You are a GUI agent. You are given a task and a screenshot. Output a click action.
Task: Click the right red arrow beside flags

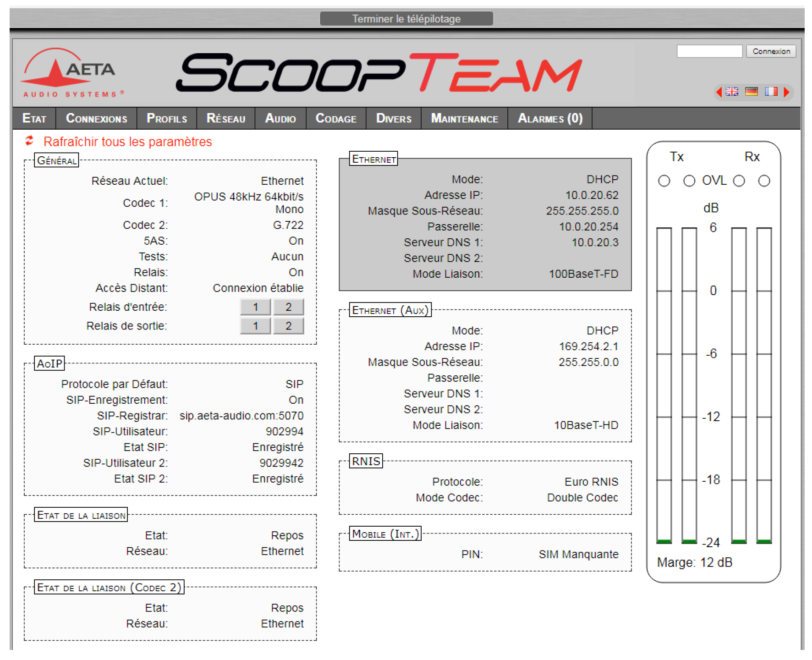click(786, 92)
